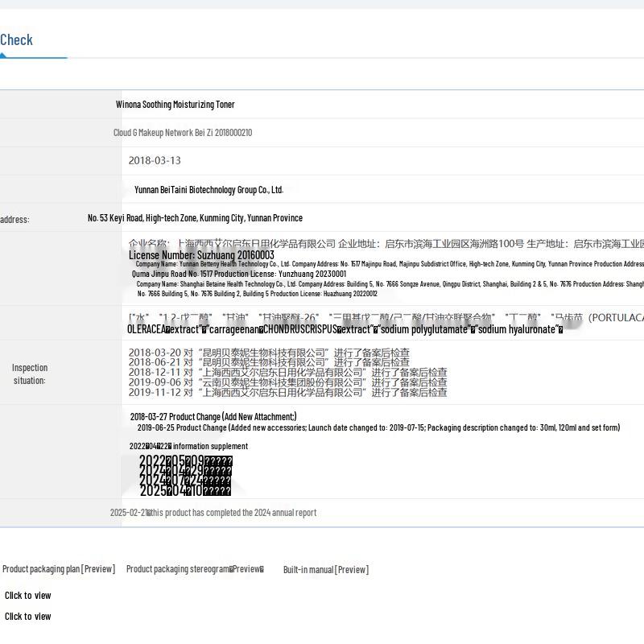
Task: Click the No. 53 Keyi Road address
Action: [x=195, y=218]
